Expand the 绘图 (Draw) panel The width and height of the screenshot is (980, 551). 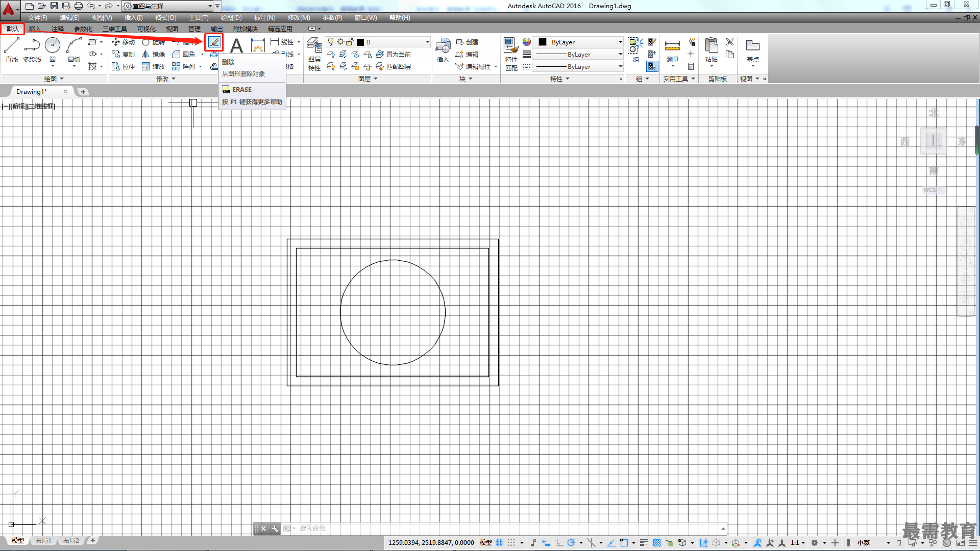(x=54, y=79)
